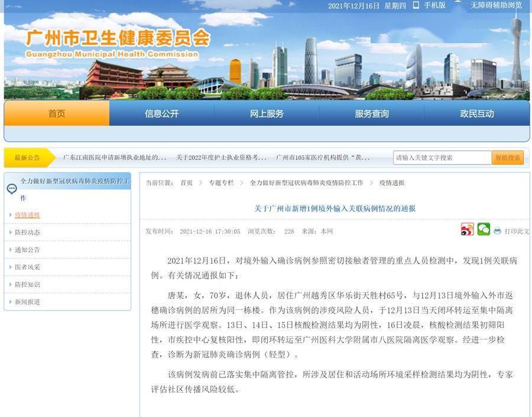Open announcement 广州市105家医疗机构提供

click(x=323, y=157)
